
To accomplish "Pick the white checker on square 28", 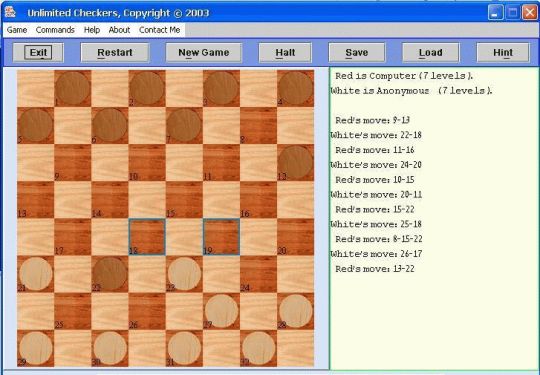I will [296, 311].
